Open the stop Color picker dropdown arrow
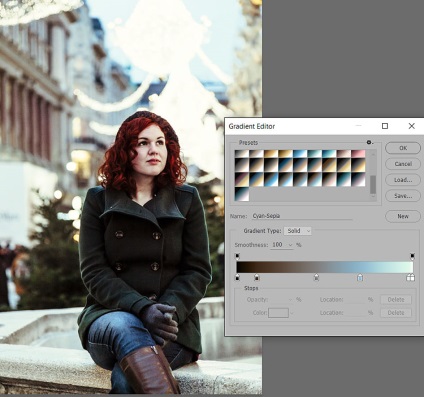 point(292,313)
